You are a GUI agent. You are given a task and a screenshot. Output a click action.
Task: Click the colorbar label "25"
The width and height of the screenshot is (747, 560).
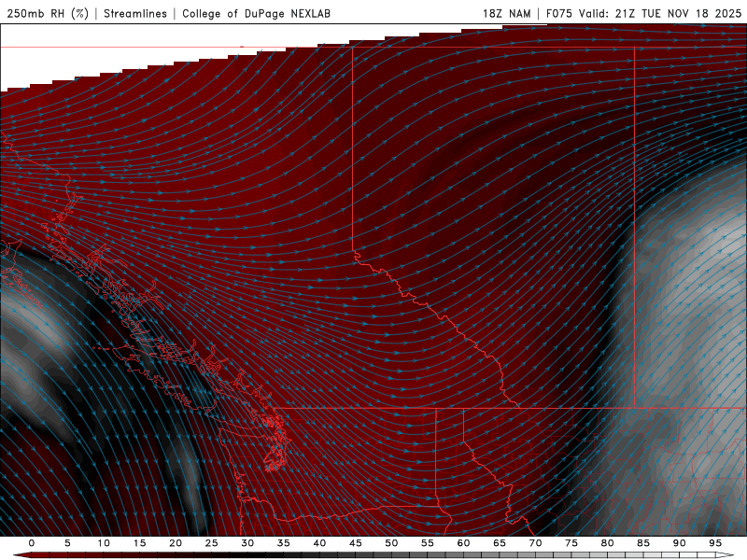(x=212, y=543)
